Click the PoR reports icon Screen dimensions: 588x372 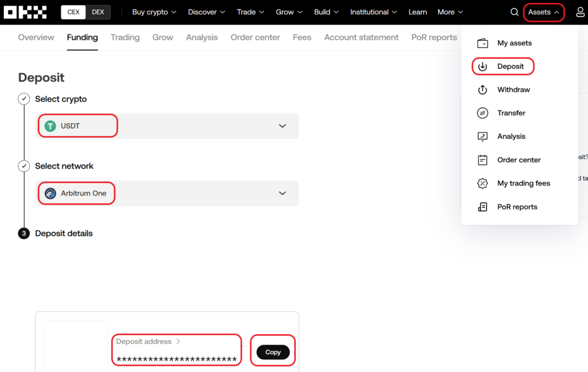point(482,207)
